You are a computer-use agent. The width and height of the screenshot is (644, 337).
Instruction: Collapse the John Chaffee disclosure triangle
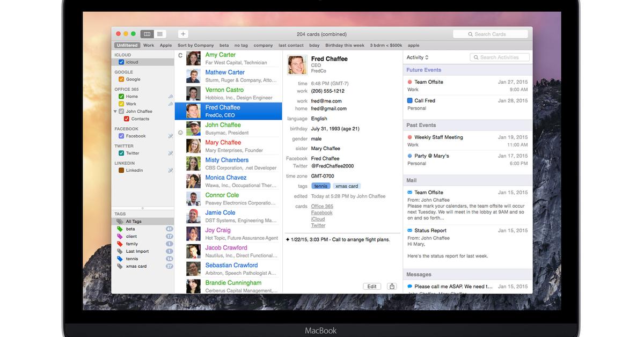(x=115, y=112)
